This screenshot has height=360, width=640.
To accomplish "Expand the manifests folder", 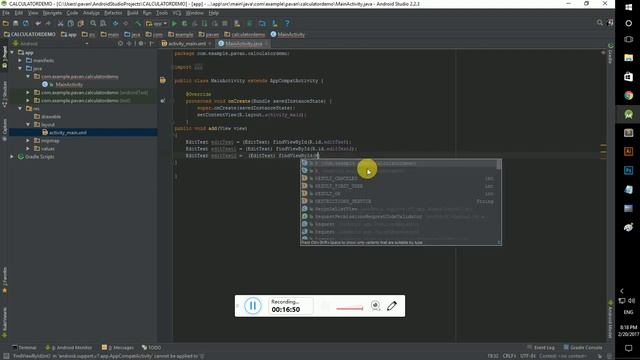I will click(x=20, y=60).
